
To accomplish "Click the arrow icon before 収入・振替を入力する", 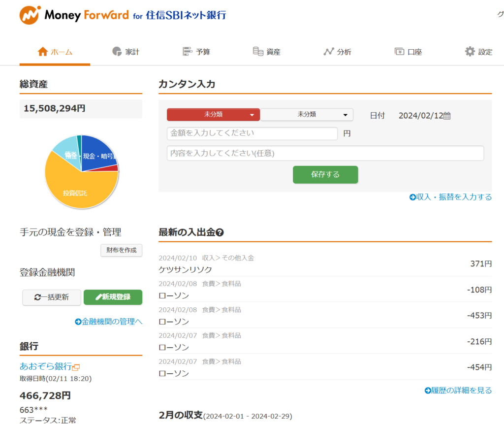I will coord(412,196).
